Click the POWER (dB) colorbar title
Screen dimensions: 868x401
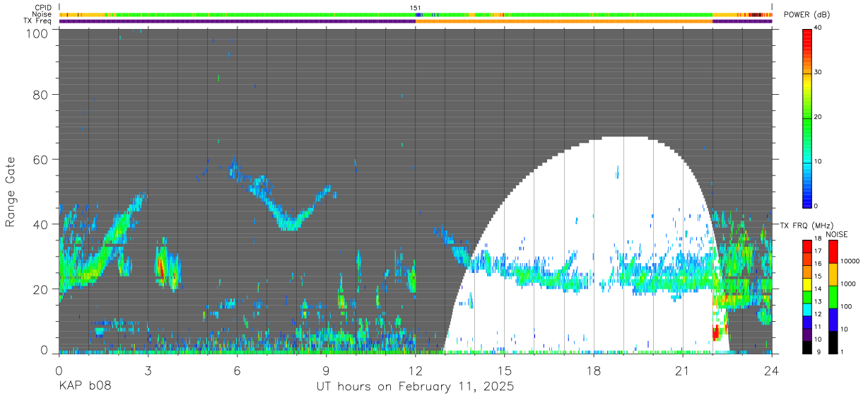[807, 15]
